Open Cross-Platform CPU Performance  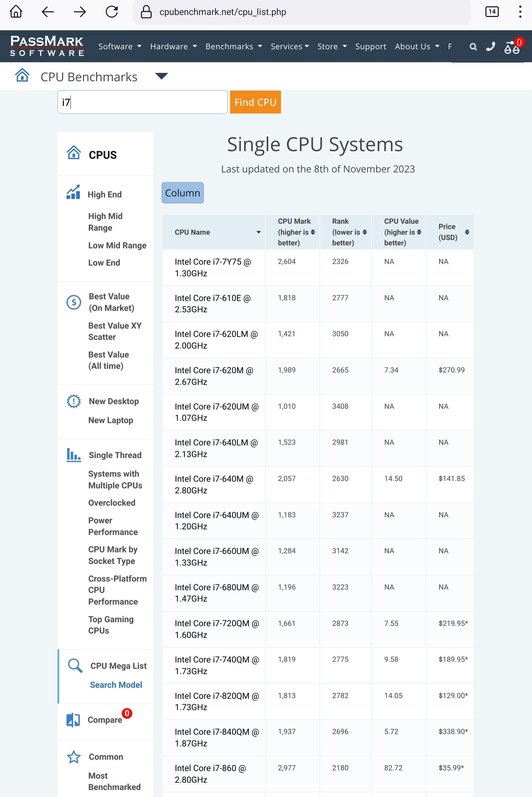[x=117, y=590]
